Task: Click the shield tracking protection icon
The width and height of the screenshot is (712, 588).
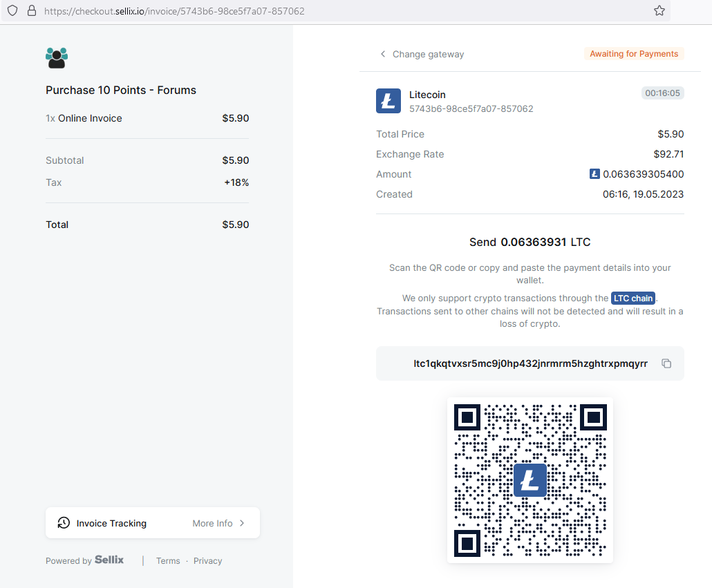Action: tap(12, 10)
